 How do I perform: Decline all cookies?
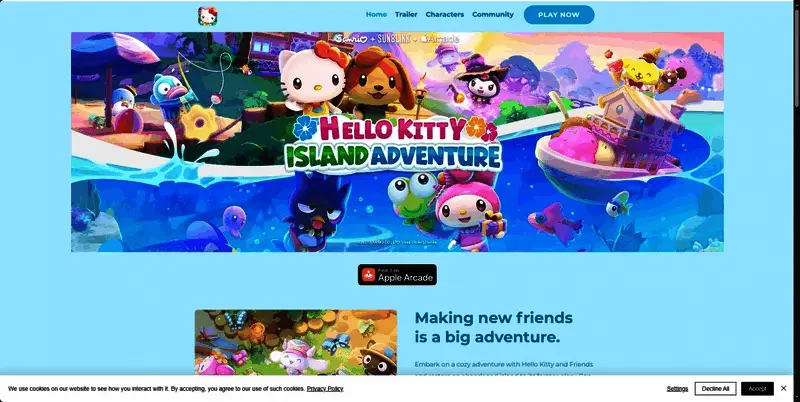(715, 389)
